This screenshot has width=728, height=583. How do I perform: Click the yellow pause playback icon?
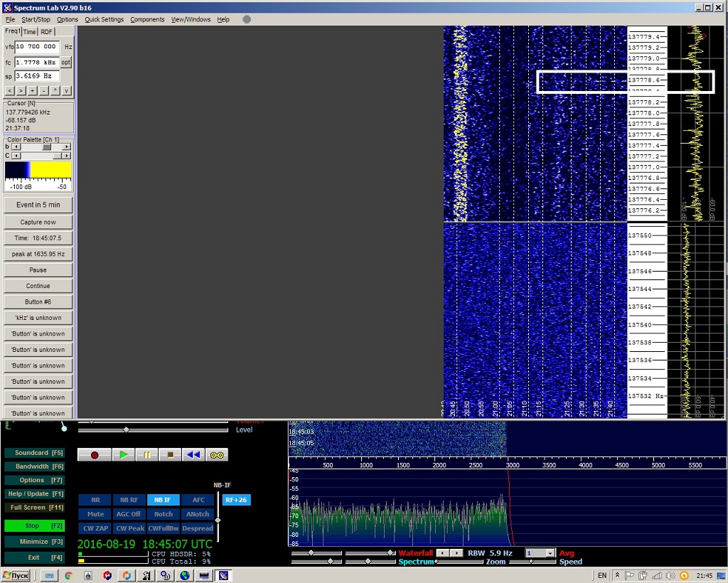pos(146,455)
